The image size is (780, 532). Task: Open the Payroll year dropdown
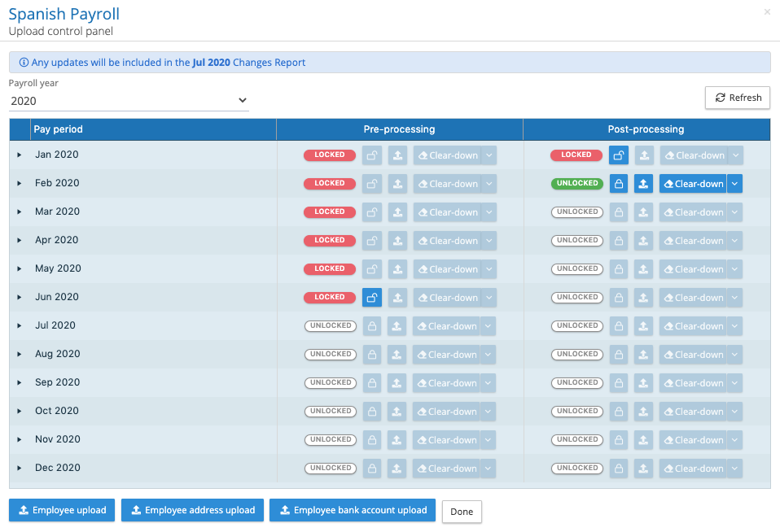pyautogui.click(x=129, y=101)
